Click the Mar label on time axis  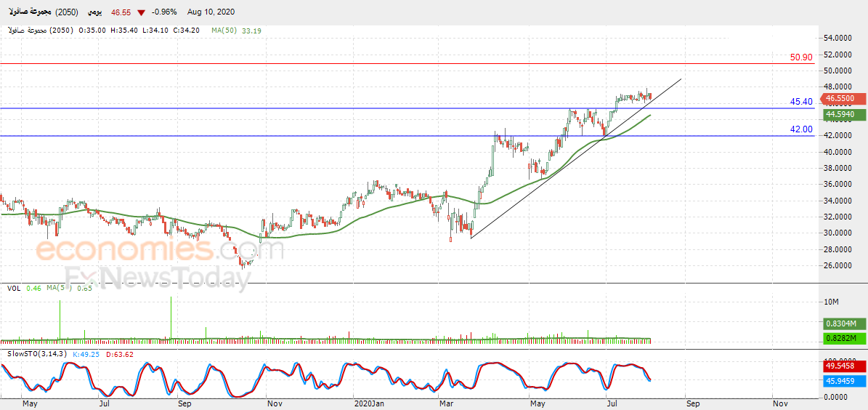(x=447, y=403)
